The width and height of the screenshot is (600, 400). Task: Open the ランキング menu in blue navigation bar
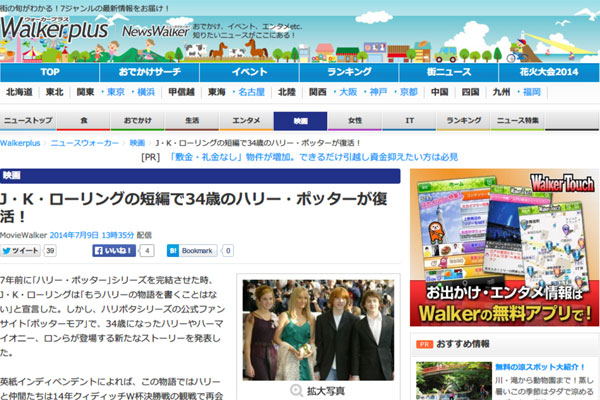click(349, 72)
